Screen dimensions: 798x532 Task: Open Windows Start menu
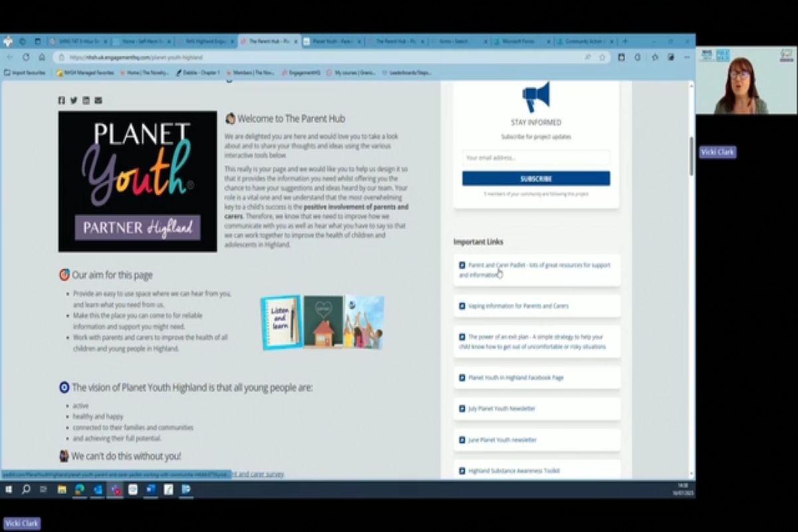(x=9, y=489)
